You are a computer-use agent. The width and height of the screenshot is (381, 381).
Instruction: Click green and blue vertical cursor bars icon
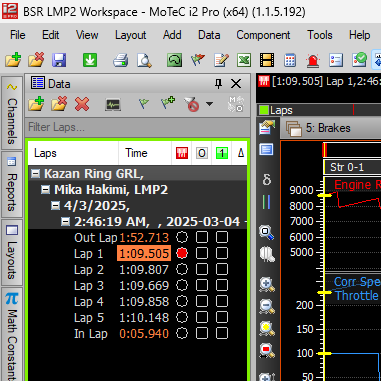(266, 202)
